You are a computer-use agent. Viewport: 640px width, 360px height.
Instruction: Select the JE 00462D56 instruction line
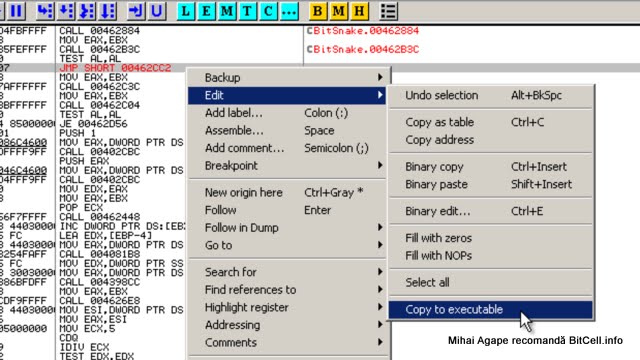pyautogui.click(x=93, y=124)
